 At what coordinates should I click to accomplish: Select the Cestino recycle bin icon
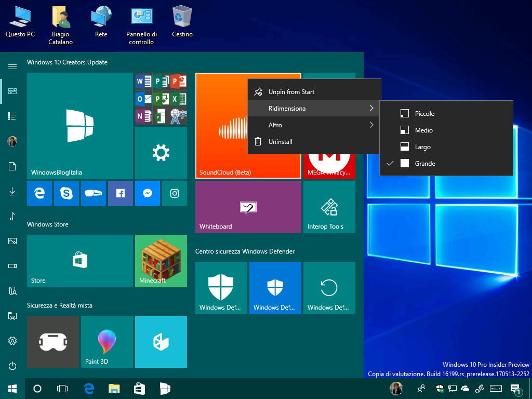pos(182,22)
